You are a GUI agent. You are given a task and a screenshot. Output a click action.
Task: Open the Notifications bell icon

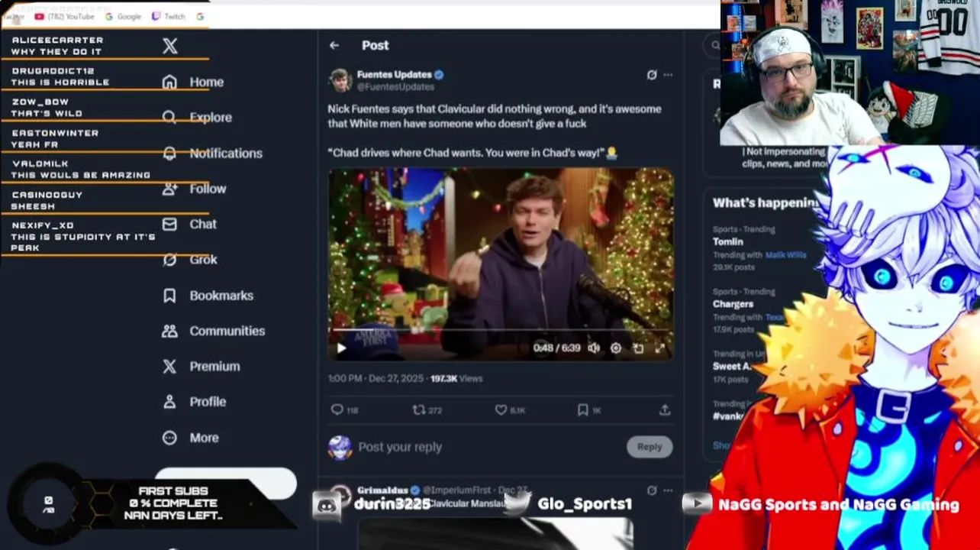click(x=169, y=153)
